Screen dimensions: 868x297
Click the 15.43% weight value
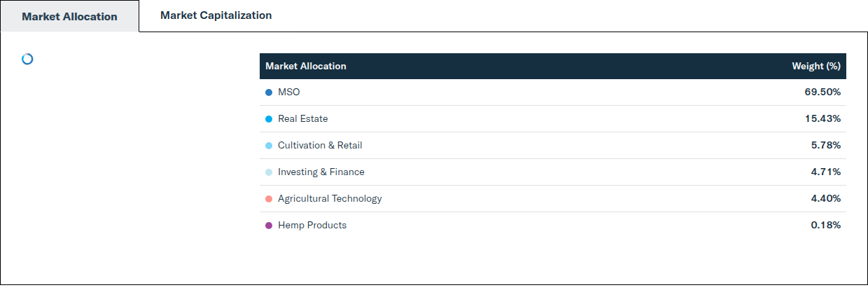click(x=822, y=119)
